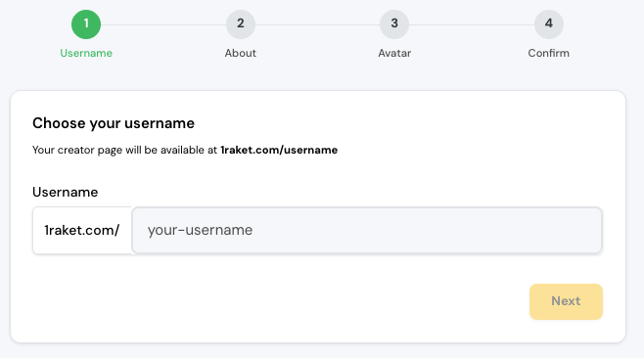Image resolution: width=644 pixels, height=358 pixels.
Task: Click the Choose your username heading
Action: coord(114,123)
